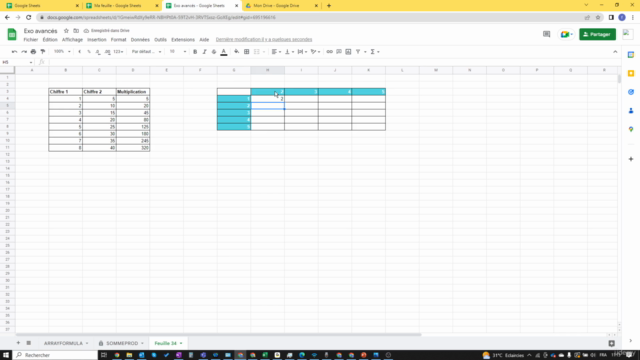Screen dimensions: 640x360
Task: Decrease decimal places
Action: pyautogui.click(x=98, y=52)
